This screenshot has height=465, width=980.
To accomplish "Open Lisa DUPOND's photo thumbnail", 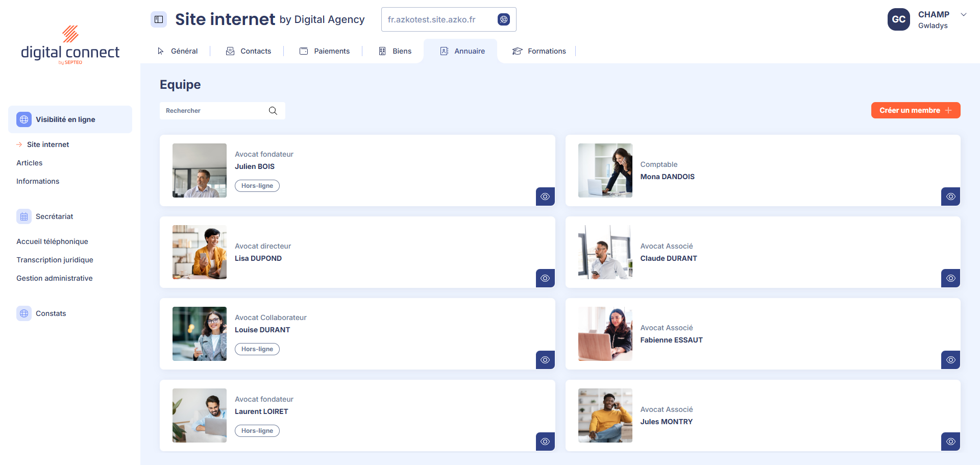I will coord(200,252).
